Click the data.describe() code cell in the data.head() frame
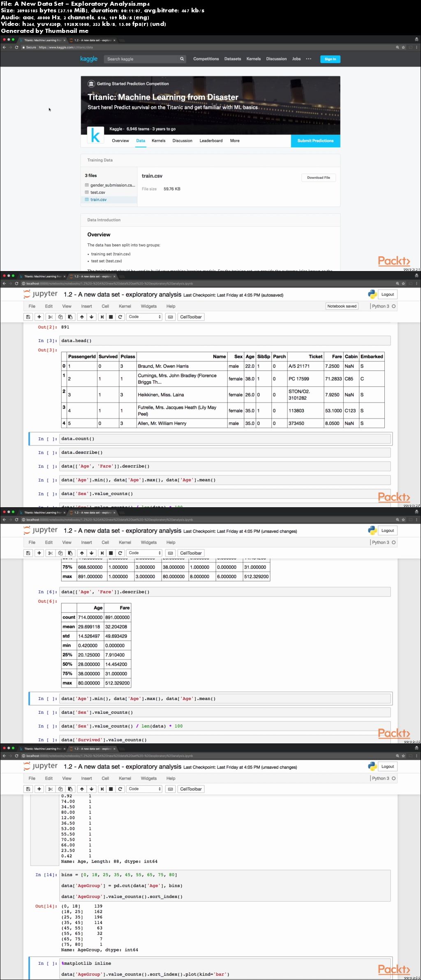The width and height of the screenshot is (421, 980). 225,452
